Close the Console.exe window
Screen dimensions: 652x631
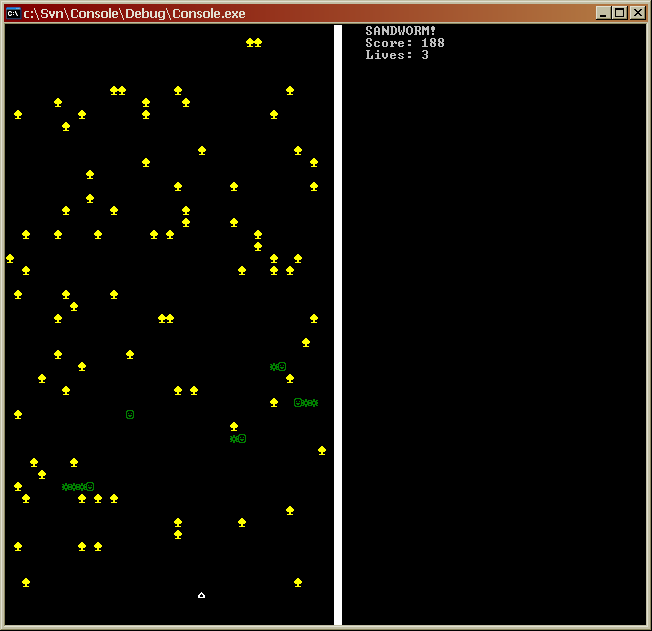point(637,13)
